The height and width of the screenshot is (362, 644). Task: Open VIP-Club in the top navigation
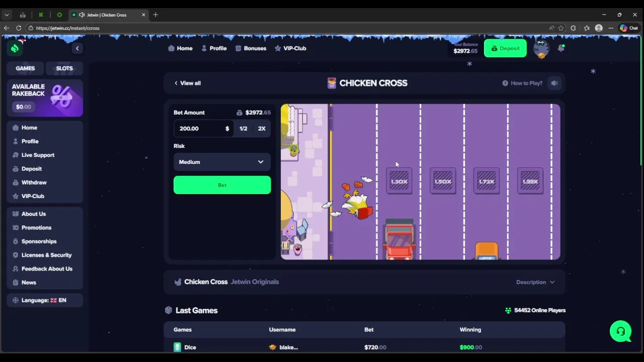tap(290, 48)
